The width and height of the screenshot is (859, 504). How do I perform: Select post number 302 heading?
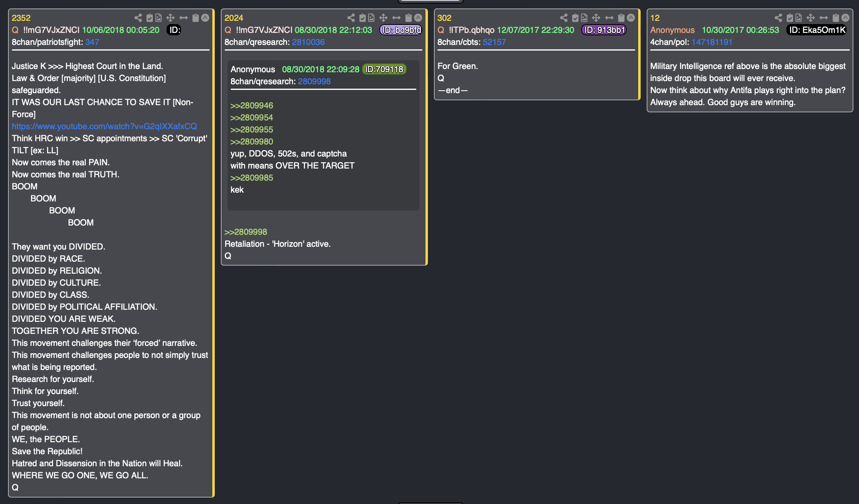tap(444, 18)
